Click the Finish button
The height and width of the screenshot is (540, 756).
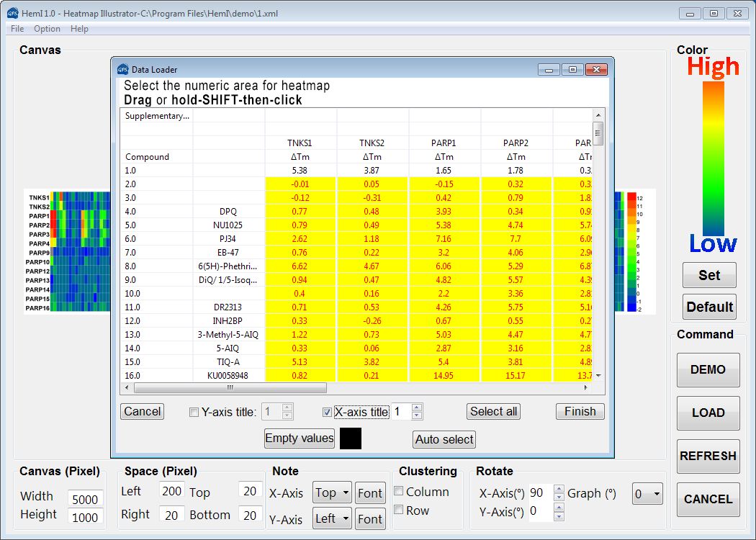coord(580,412)
